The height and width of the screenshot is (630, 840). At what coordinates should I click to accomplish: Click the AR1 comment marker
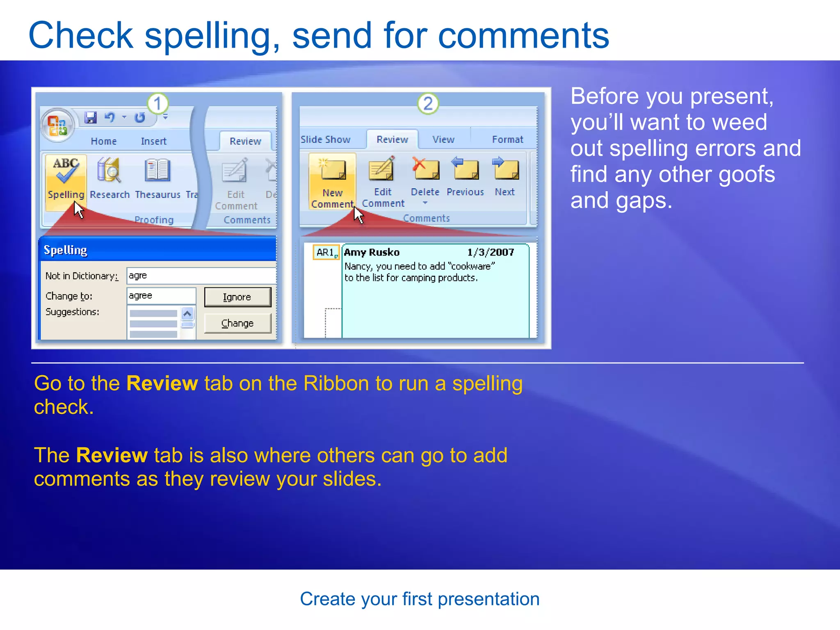326,252
